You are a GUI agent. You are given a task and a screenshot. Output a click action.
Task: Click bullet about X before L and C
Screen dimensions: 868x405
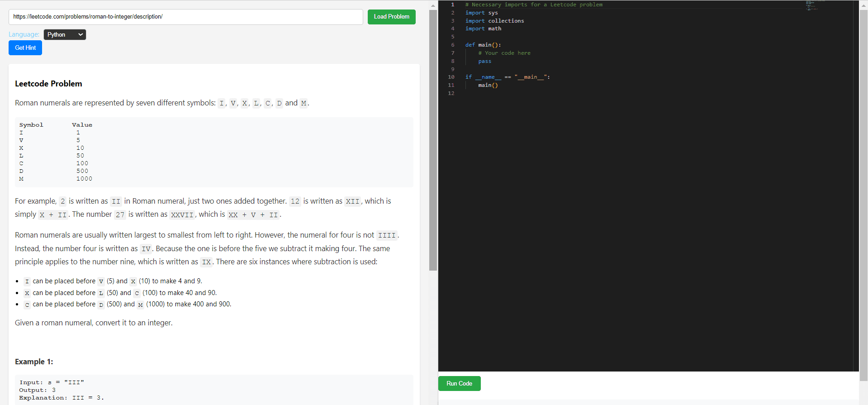pos(120,293)
